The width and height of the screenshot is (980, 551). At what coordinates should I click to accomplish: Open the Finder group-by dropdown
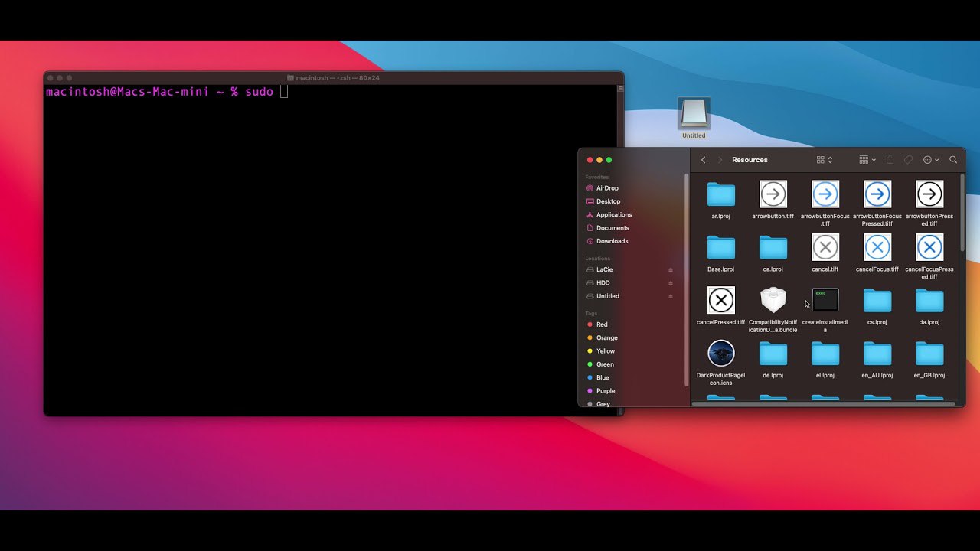point(867,160)
